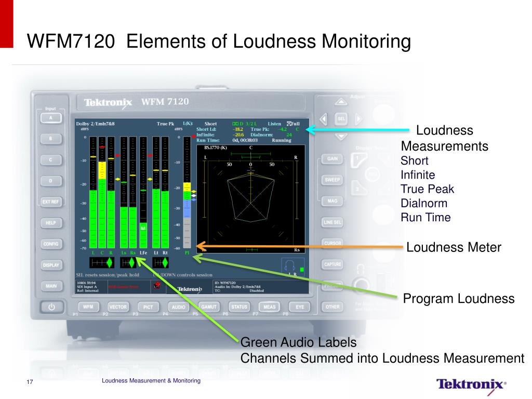
Task: Click the 'Green Audio Labels' caption text
Action: [x=299, y=342]
